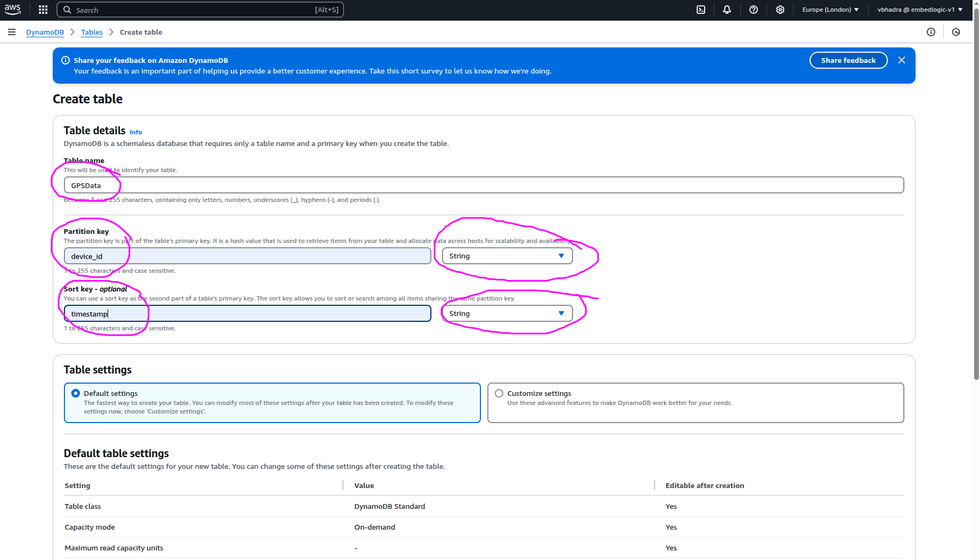Click the Table name input field
Screen dimensions: 980x560
(484, 185)
